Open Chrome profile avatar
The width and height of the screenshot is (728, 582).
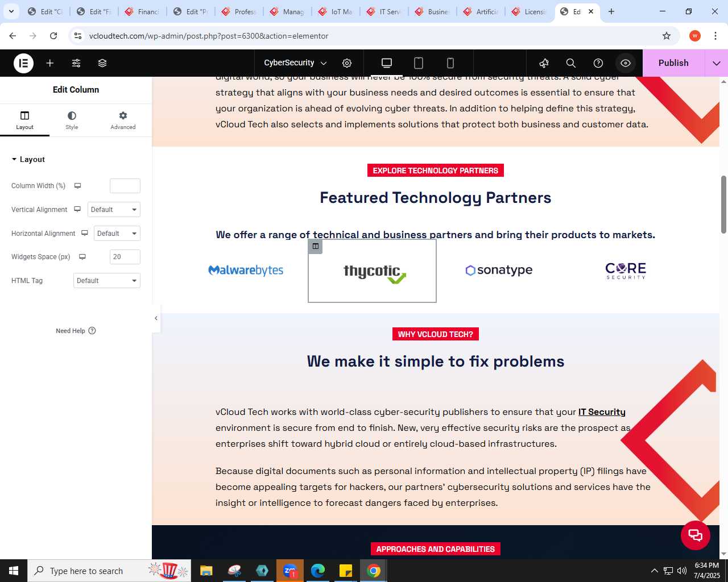click(695, 36)
